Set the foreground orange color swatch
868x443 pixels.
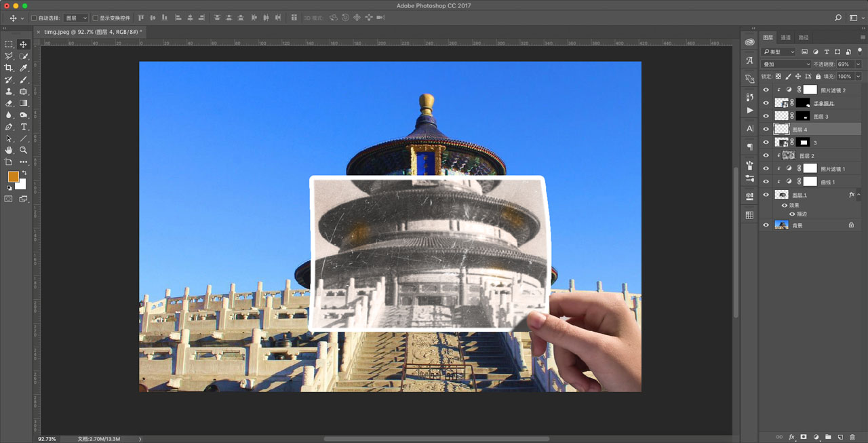point(13,176)
